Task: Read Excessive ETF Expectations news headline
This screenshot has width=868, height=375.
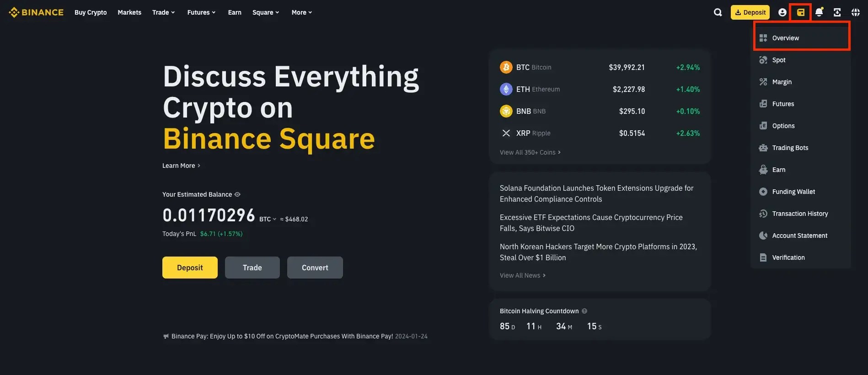Action: coord(591,223)
